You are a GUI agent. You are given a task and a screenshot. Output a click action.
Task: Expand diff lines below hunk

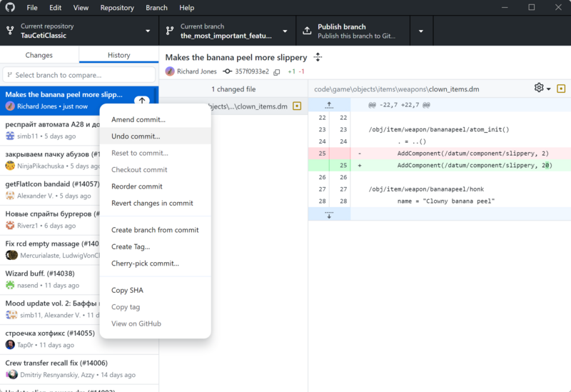click(329, 214)
